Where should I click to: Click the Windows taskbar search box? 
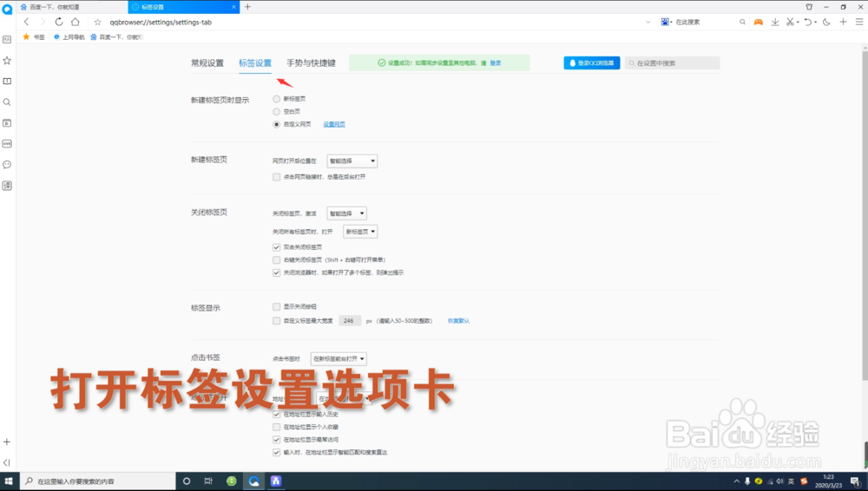[97, 481]
